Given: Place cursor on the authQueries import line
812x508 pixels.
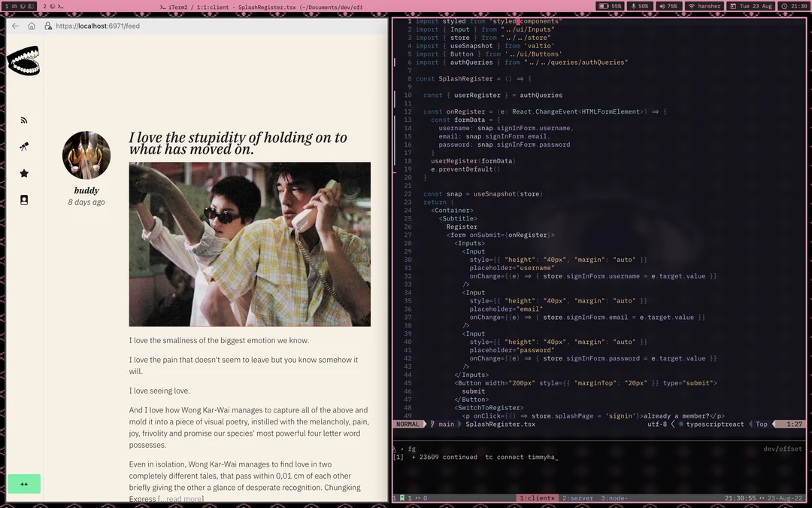Looking at the screenshot, I should pyautogui.click(x=522, y=62).
